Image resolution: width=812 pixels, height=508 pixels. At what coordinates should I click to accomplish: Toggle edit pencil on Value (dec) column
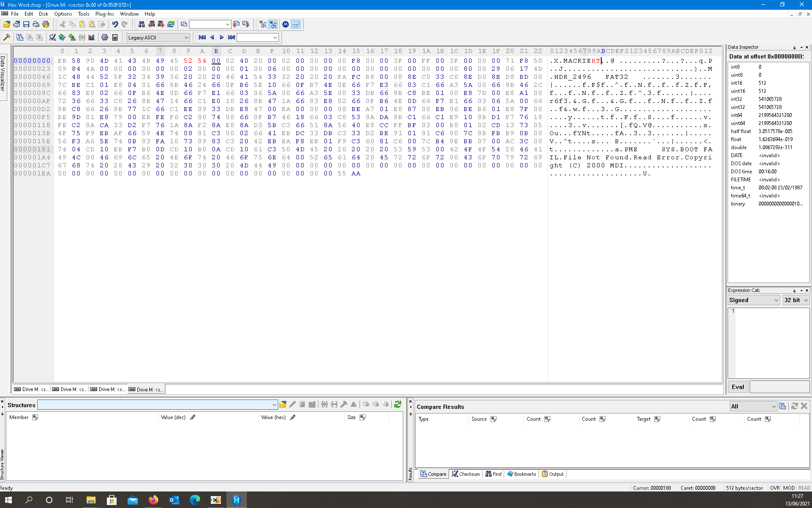click(193, 417)
